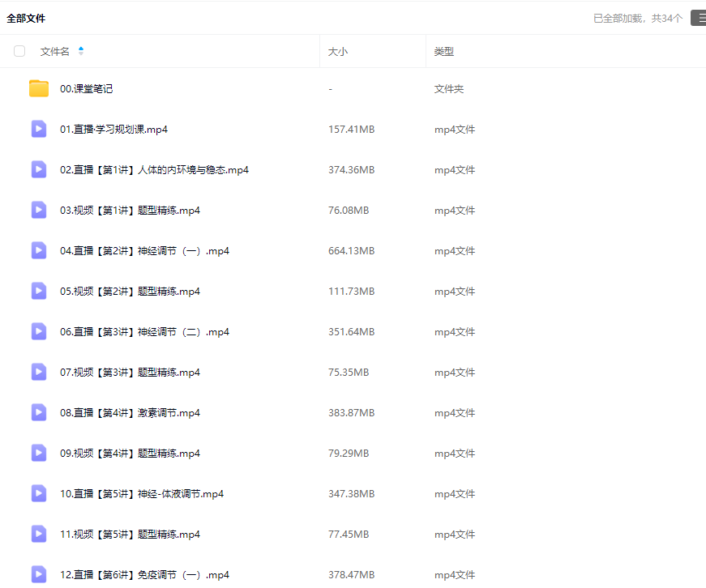Open file 03.视频【第1讲】题型精练.mp4
Screen dimensions: 706x588
130,211
